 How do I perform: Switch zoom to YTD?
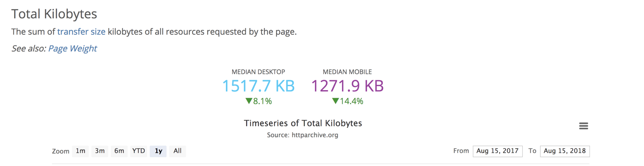tap(139, 151)
